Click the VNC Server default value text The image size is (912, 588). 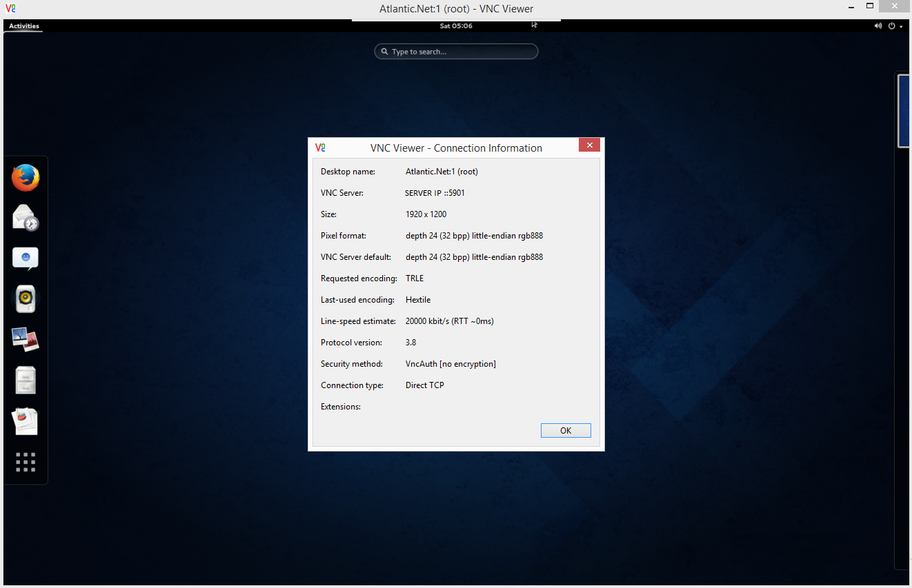475,257
